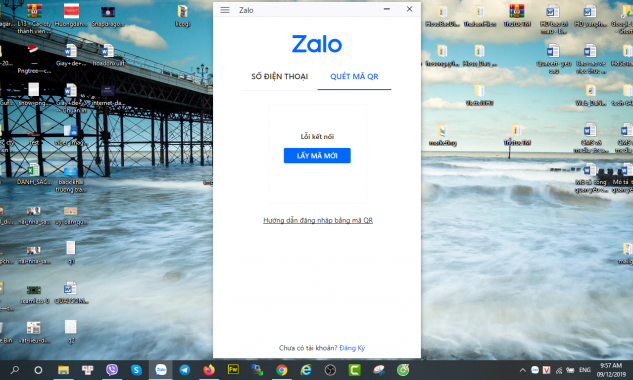The image size is (633, 380).
Task: Click the Zalo icon in the system tray
Action: coord(535,370)
